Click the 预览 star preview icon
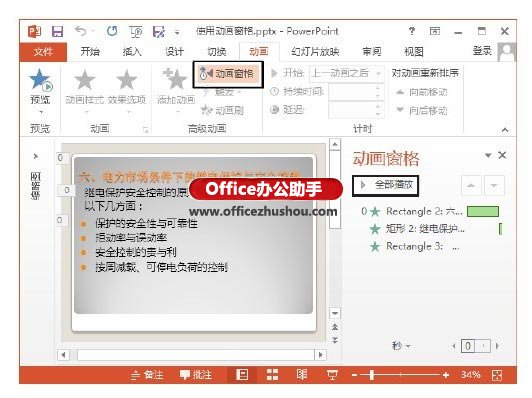This screenshot has width=532, height=398. 40,80
